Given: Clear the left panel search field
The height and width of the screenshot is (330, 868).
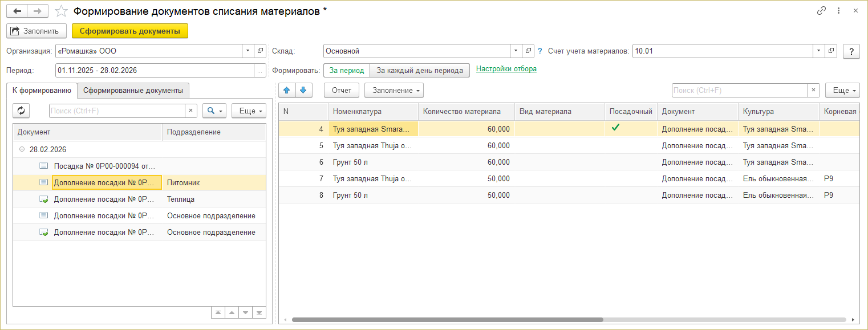Looking at the screenshot, I should pos(192,111).
